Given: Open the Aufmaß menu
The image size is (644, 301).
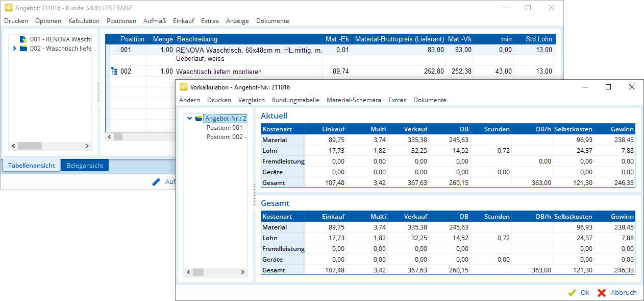Looking at the screenshot, I should (x=155, y=21).
